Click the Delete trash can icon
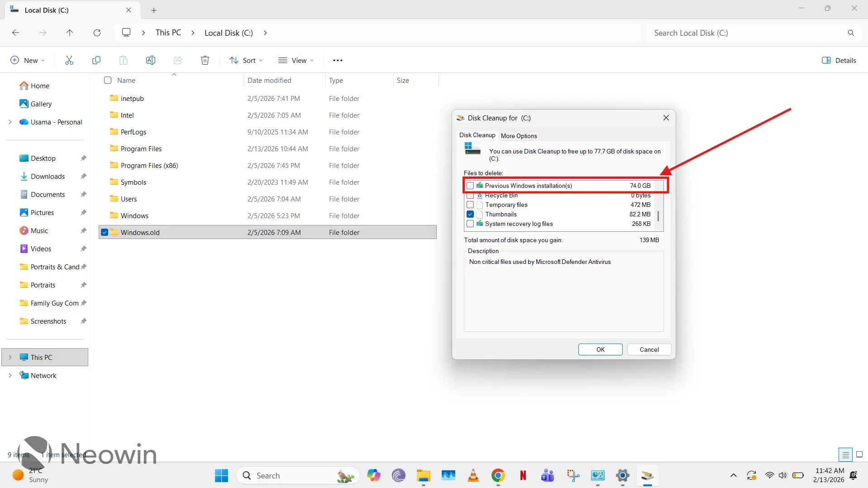The image size is (868, 488). click(x=205, y=60)
